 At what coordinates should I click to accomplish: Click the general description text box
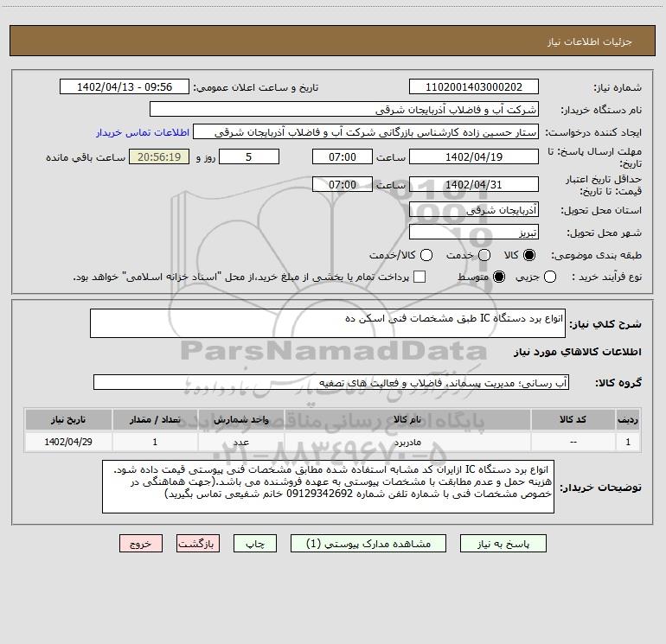[x=328, y=323]
